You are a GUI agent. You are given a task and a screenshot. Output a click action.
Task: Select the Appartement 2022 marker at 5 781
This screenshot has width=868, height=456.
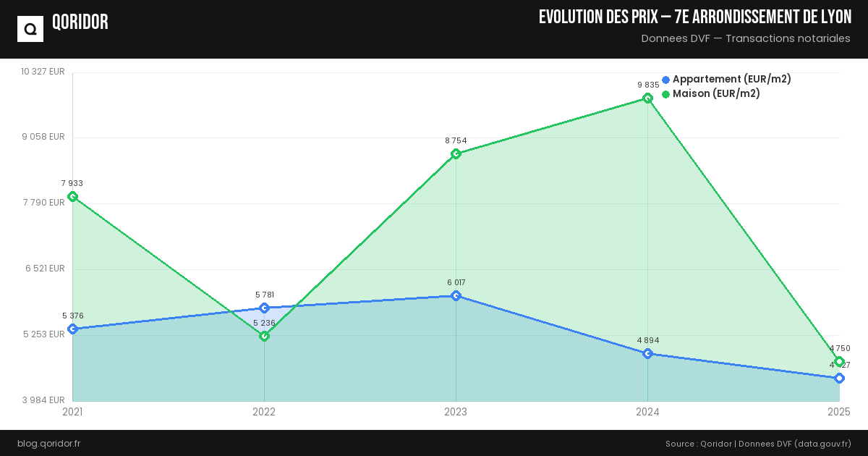click(264, 308)
